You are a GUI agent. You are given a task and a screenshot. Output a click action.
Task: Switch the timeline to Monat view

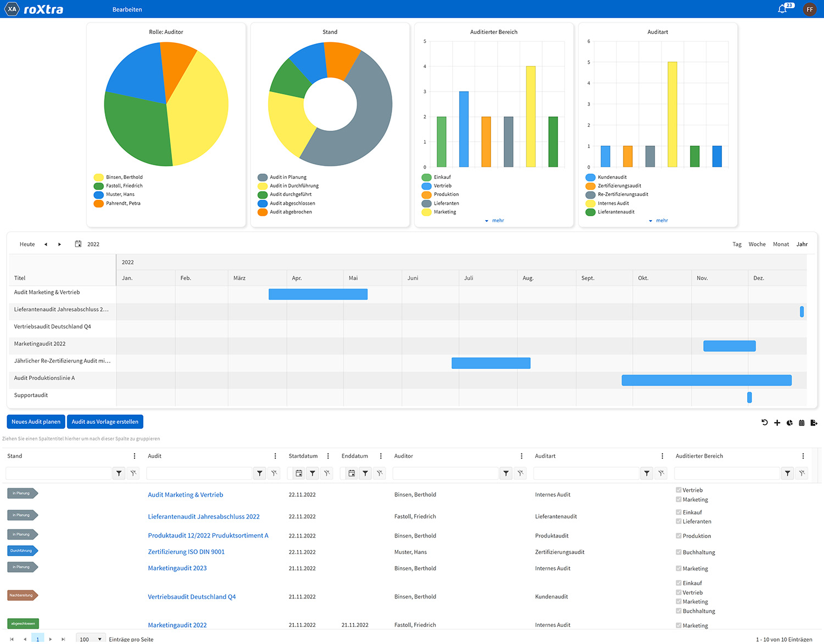click(x=781, y=244)
